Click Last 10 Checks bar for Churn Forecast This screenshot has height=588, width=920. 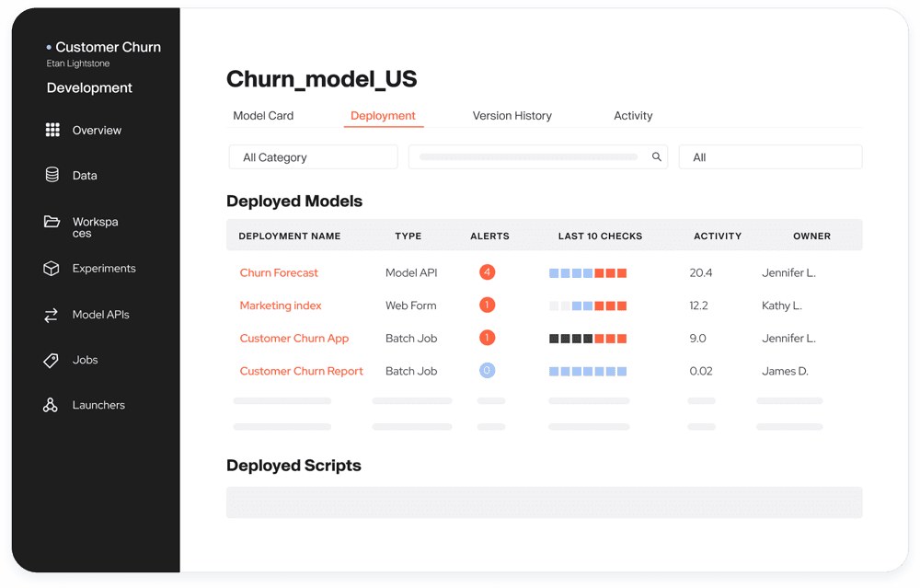(x=588, y=273)
